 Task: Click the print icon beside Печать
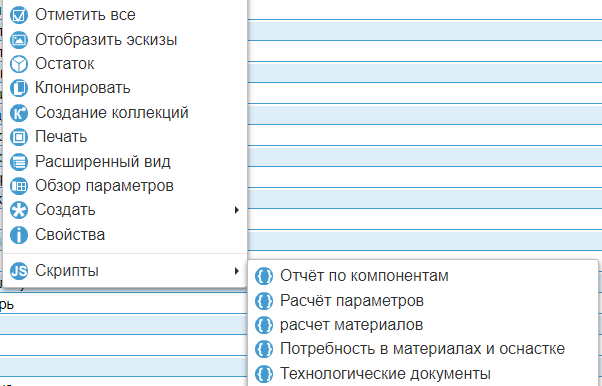pos(19,137)
